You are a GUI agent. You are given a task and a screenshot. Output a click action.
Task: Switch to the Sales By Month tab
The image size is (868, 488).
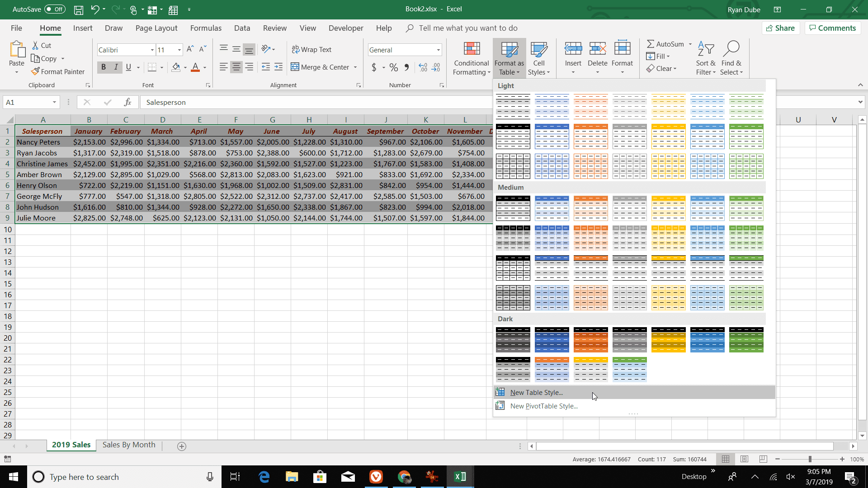click(129, 445)
